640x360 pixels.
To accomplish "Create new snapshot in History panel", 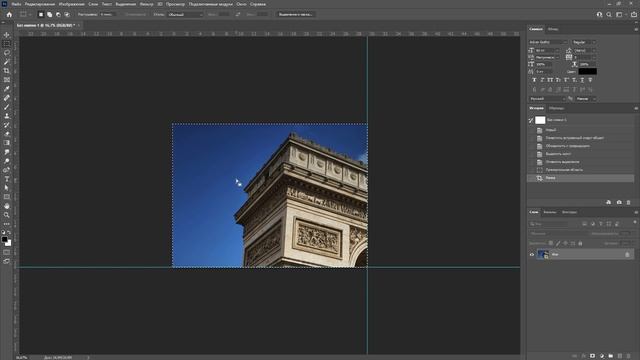I will pyautogui.click(x=619, y=202).
